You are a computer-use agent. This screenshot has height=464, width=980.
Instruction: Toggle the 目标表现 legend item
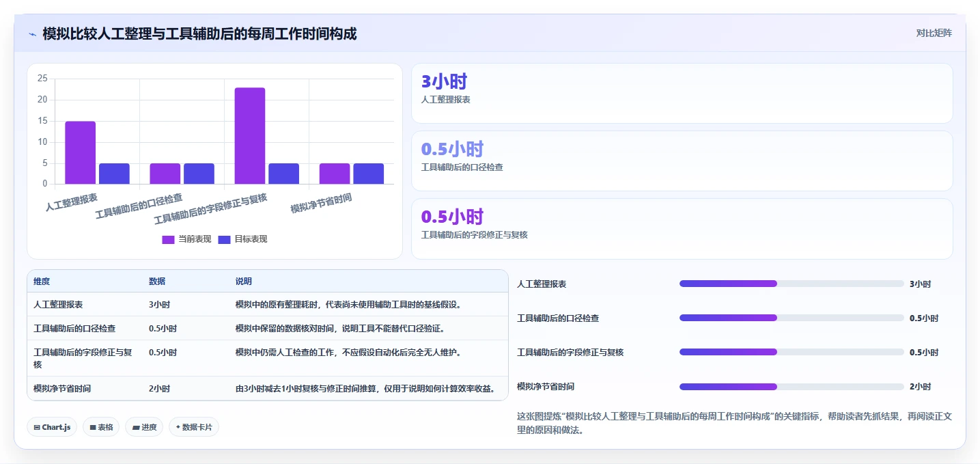tap(242, 239)
